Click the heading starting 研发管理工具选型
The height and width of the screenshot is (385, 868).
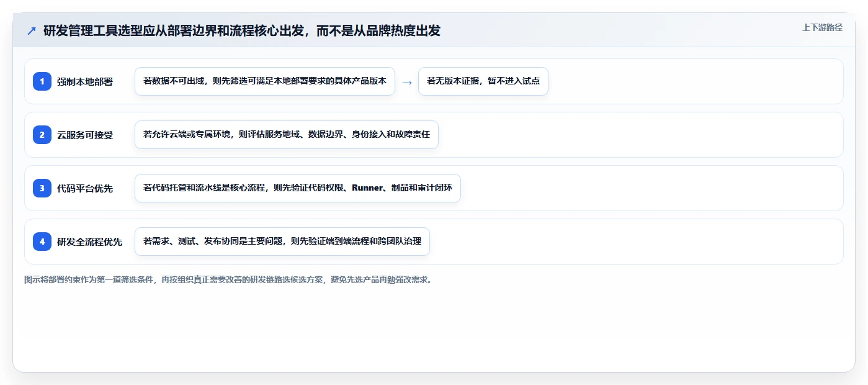tap(242, 31)
